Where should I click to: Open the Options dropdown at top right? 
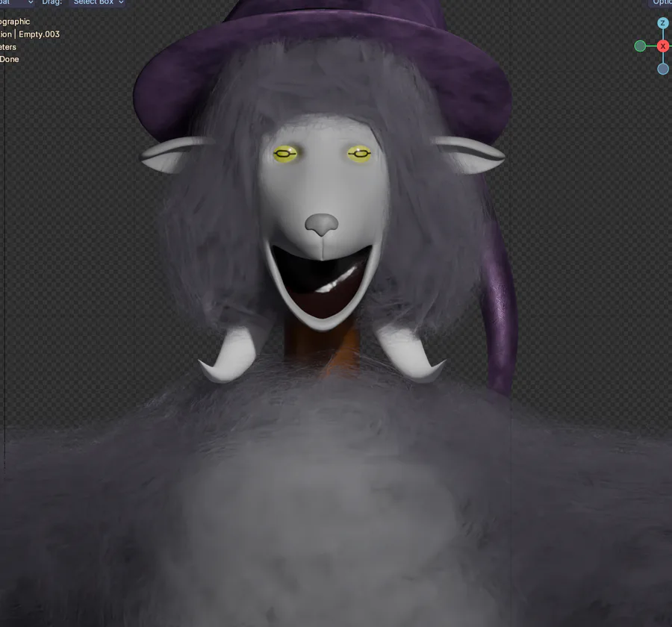point(660,2)
